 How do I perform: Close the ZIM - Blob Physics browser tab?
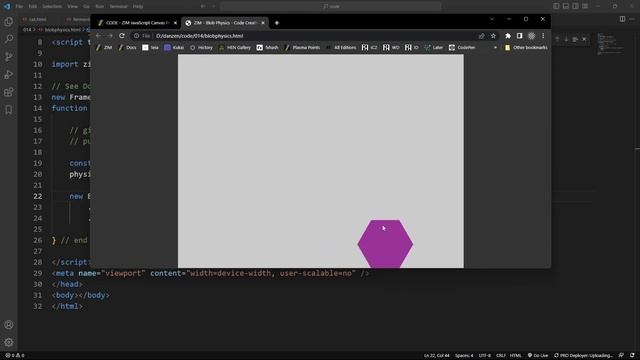pyautogui.click(x=263, y=23)
